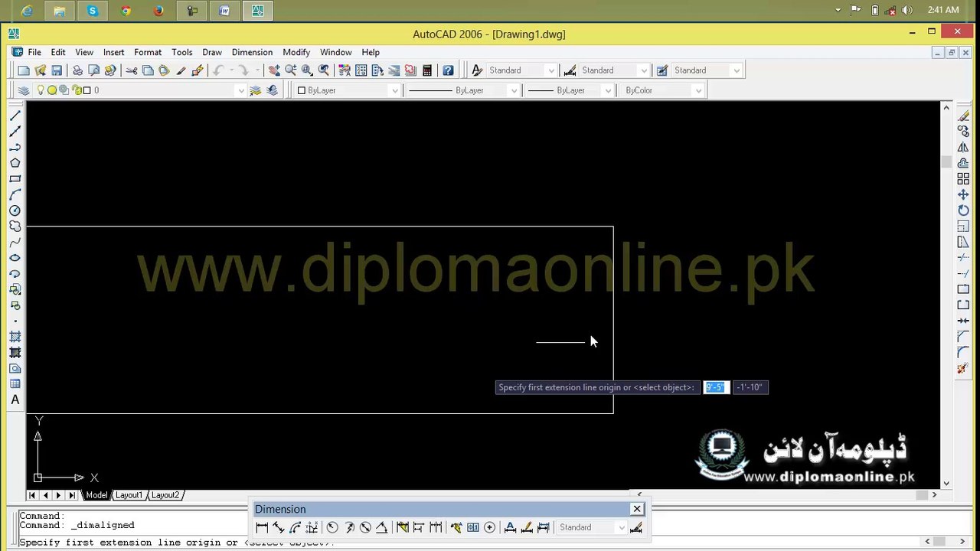The height and width of the screenshot is (551, 980).
Task: Select the Line draw tool
Action: pos(15,116)
